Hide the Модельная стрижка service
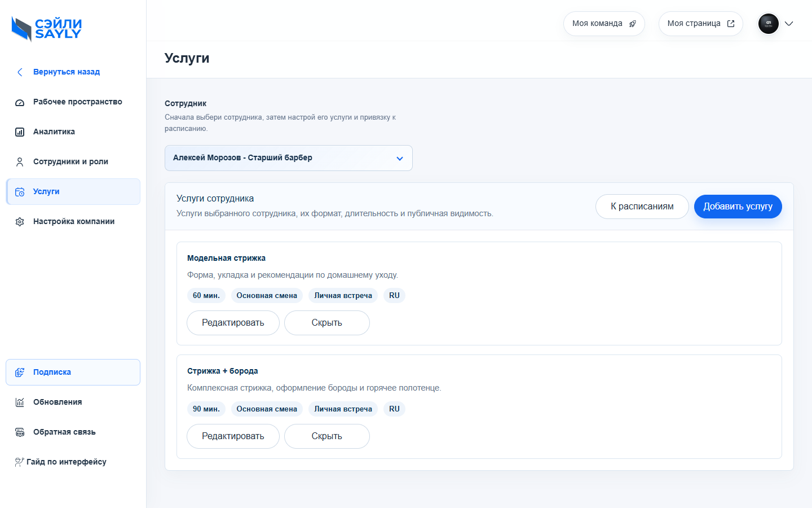 [x=327, y=323]
